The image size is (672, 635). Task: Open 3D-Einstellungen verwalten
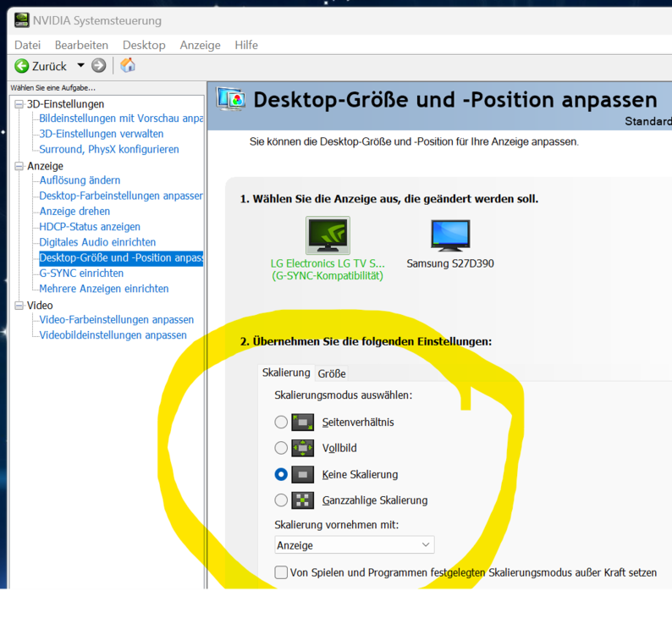coord(102,134)
